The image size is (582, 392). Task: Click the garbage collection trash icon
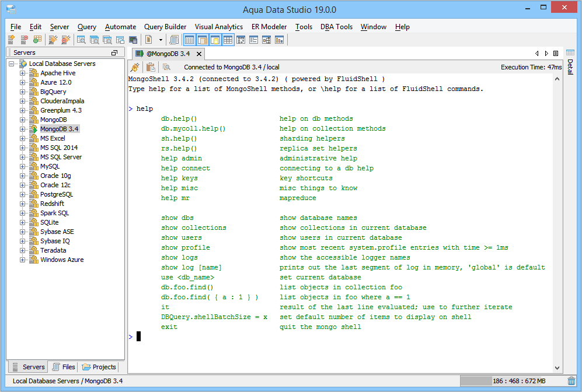571,381
